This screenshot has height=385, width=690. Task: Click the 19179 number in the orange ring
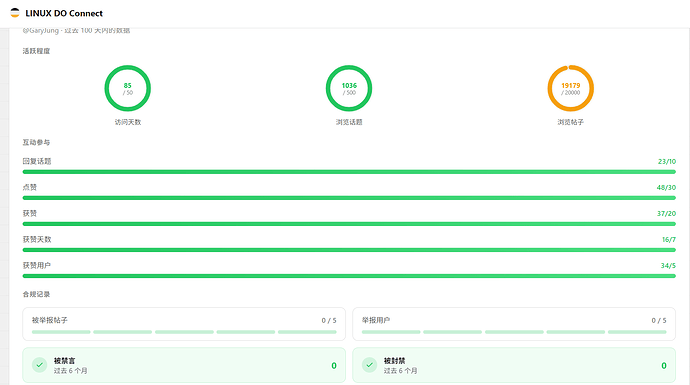click(x=571, y=85)
